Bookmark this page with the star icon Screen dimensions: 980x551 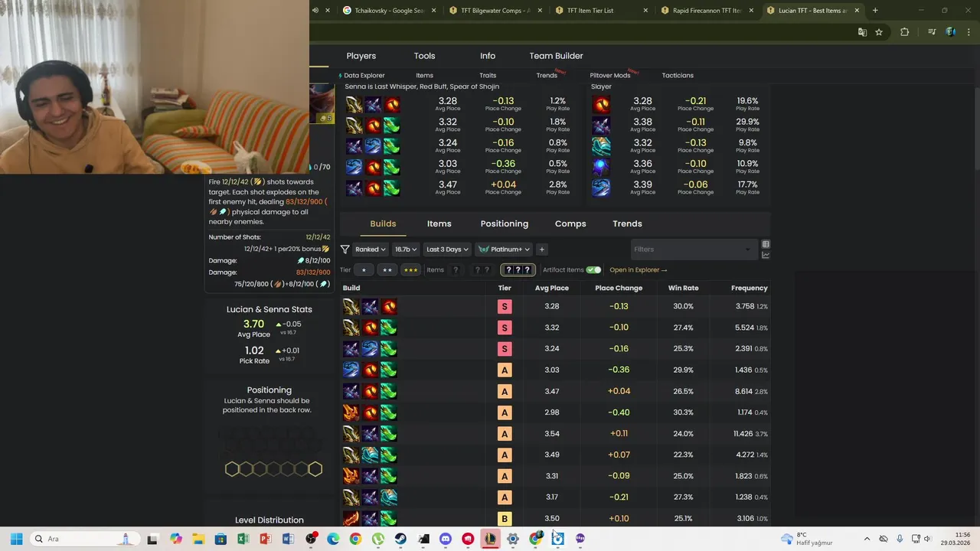[x=879, y=32]
